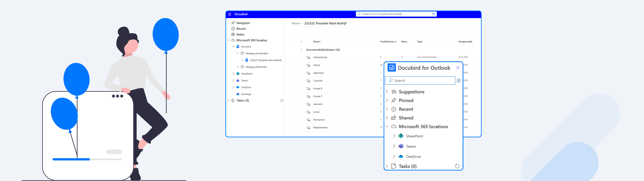Click the Zoeken search field in Docubird
This screenshot has height=181, width=644.
coord(396,14)
